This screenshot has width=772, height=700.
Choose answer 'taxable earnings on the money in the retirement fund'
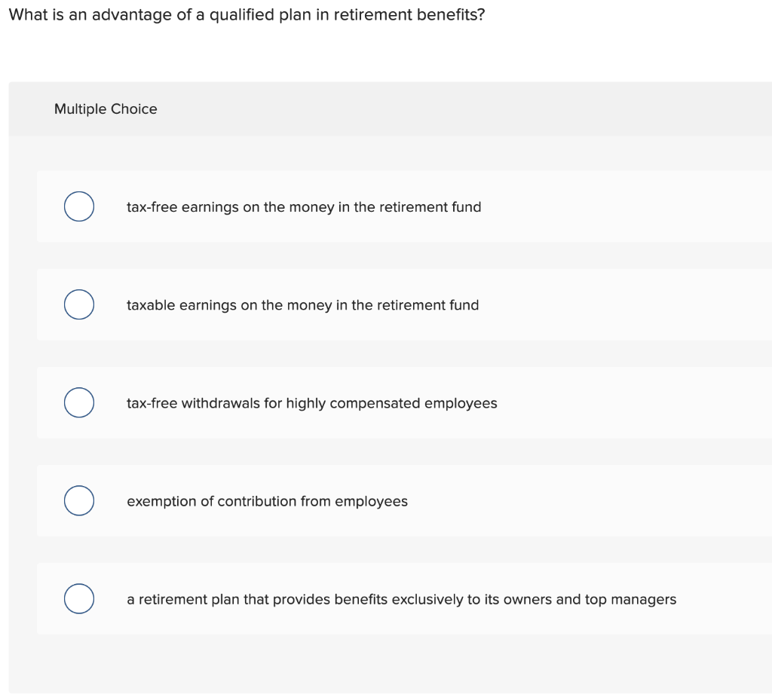click(x=302, y=305)
